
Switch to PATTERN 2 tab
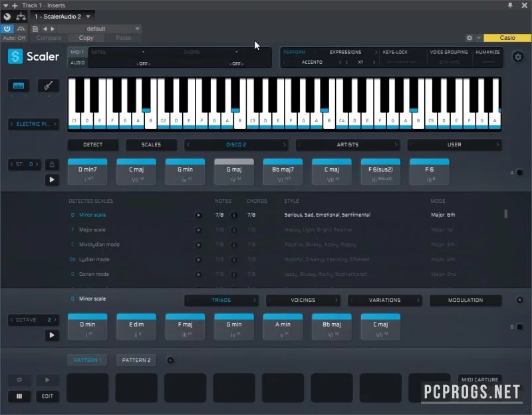click(x=136, y=360)
